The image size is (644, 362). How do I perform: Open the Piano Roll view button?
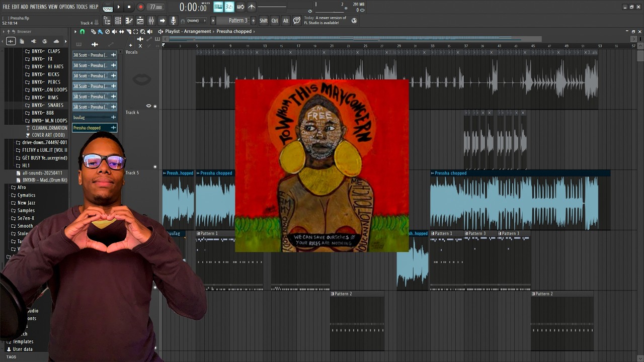coord(129,21)
